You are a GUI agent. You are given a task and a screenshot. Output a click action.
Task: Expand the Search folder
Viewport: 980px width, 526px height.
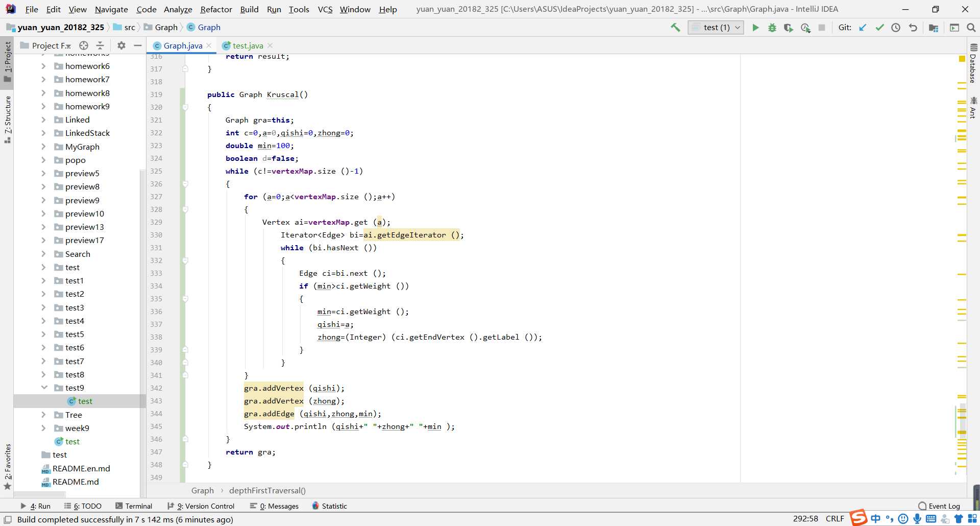pyautogui.click(x=43, y=254)
